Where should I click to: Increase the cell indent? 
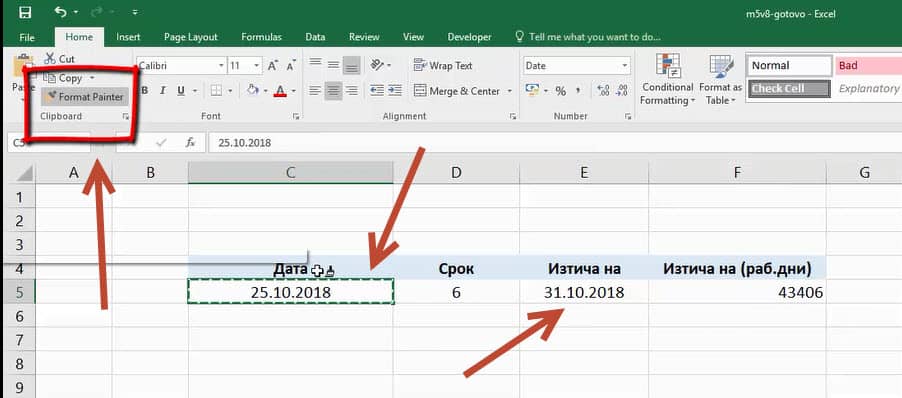point(395,91)
